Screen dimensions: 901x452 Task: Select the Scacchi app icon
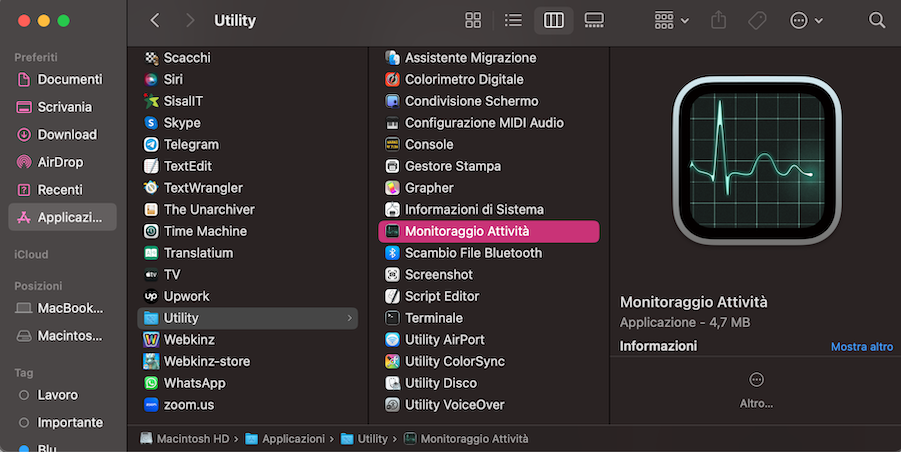pyautogui.click(x=151, y=57)
